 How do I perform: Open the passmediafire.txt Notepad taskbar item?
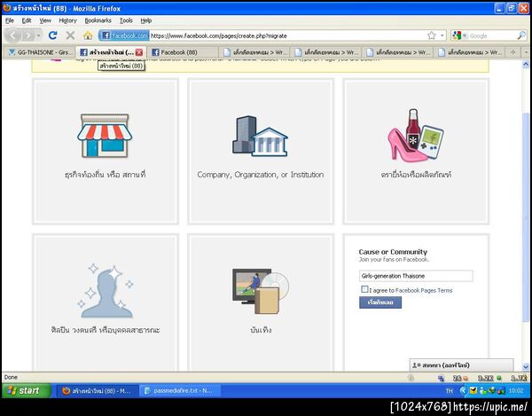[x=180, y=390]
